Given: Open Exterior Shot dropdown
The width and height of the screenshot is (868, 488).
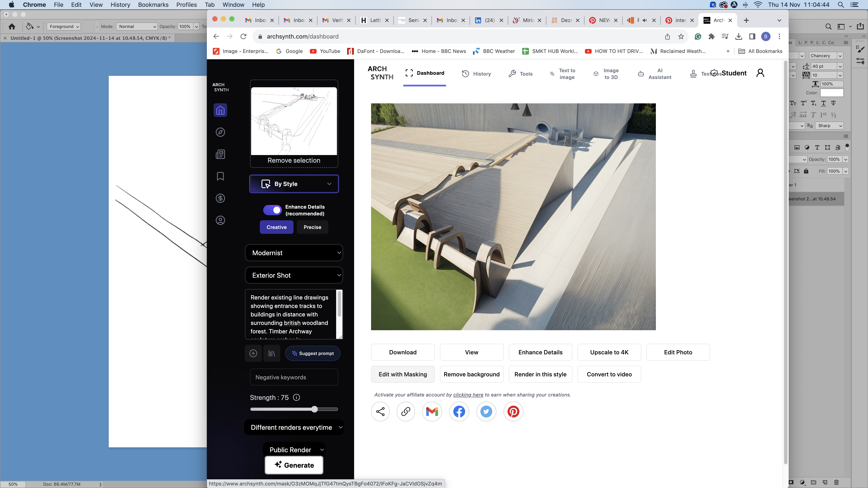Looking at the screenshot, I should [x=294, y=276].
